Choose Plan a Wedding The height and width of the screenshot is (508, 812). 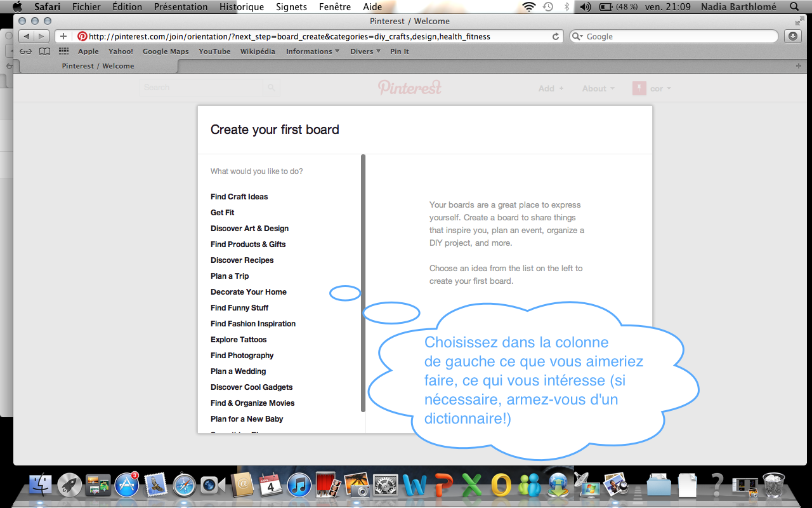[239, 371]
